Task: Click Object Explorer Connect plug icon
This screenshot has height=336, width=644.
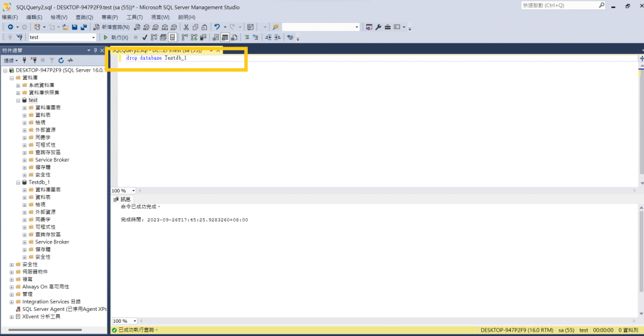Action: click(25, 60)
